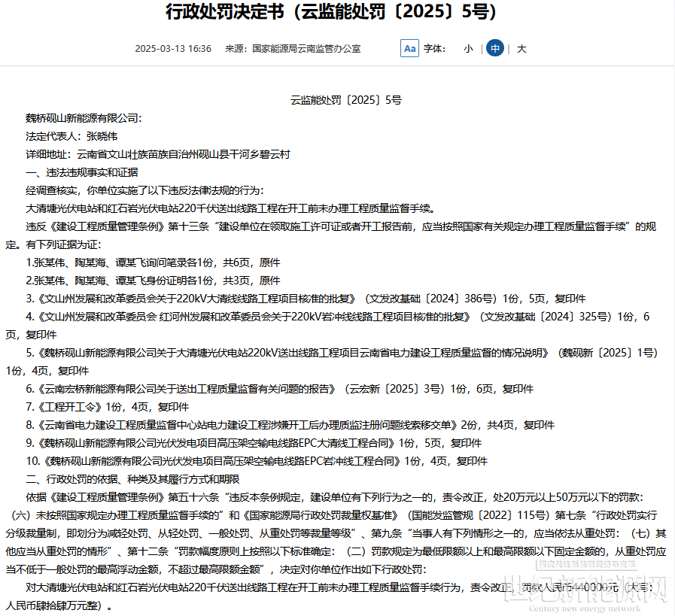Click evidence item 6 云南宏桥新能源 report
The image size is (675, 616).
click(278, 388)
